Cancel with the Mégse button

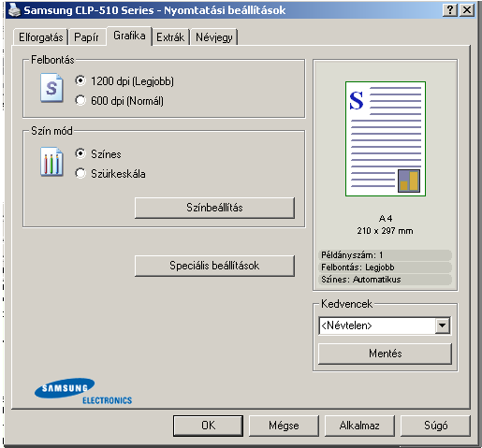pos(284,426)
